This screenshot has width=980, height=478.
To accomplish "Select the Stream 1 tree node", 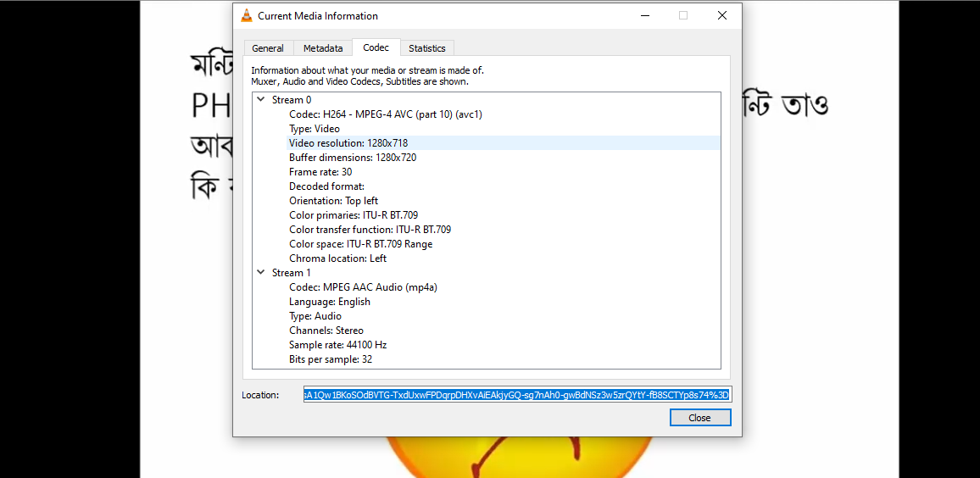I will tap(292, 272).
